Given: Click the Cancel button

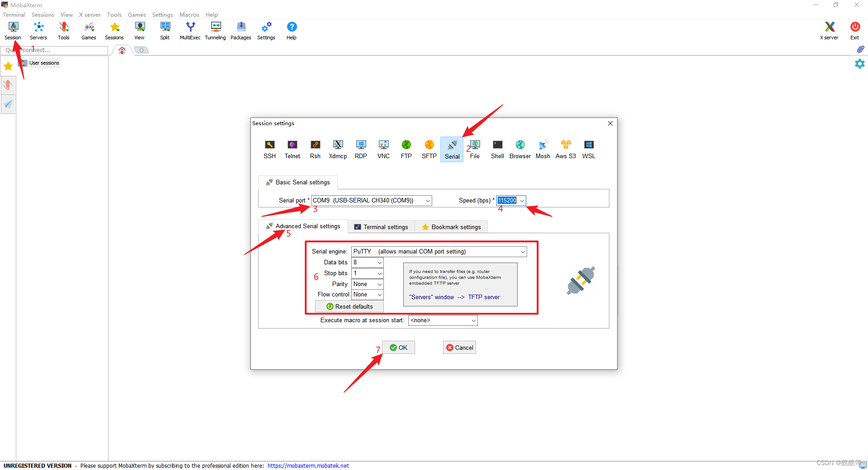Looking at the screenshot, I should click(x=460, y=348).
